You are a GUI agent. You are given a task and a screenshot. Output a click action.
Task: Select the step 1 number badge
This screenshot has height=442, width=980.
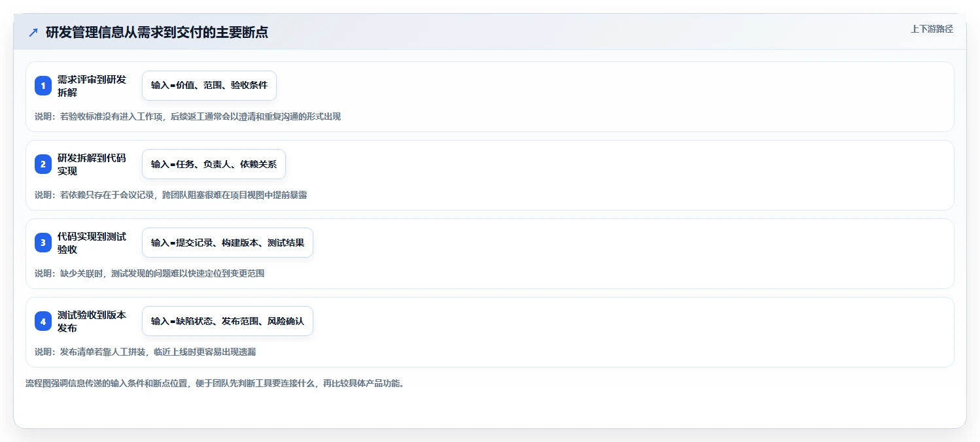point(43,86)
